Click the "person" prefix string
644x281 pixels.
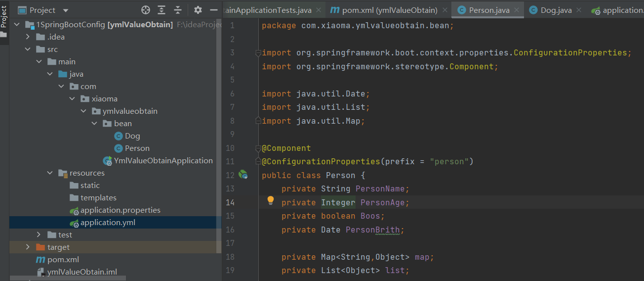click(x=449, y=161)
